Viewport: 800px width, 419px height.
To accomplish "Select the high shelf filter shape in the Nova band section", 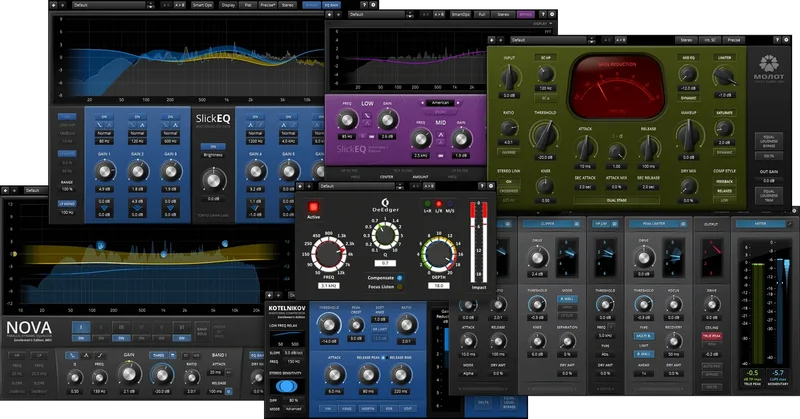I will click(x=101, y=355).
